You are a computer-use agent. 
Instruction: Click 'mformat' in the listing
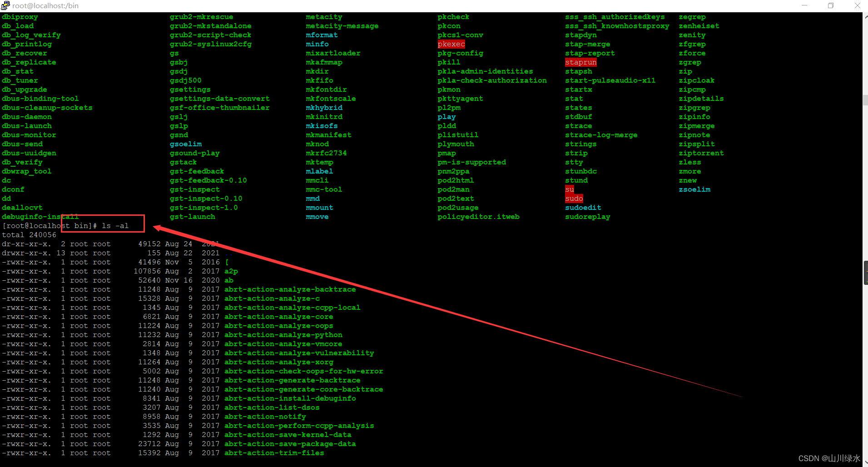click(322, 35)
